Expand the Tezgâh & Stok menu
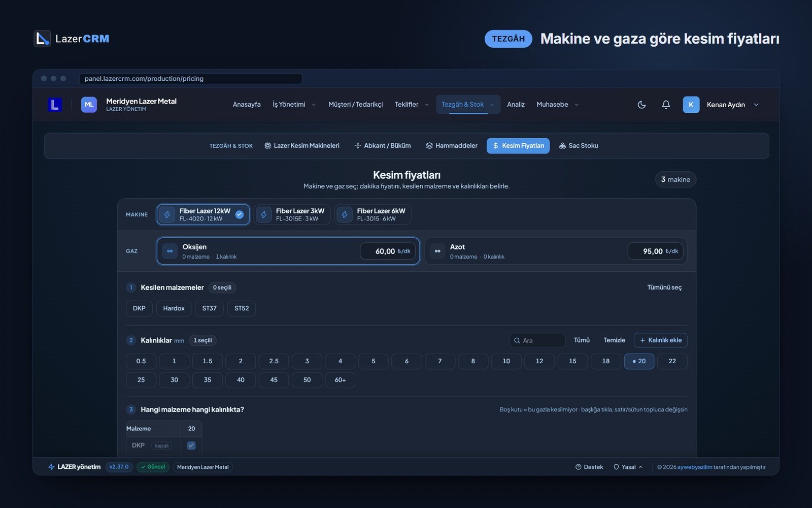 [x=468, y=105]
